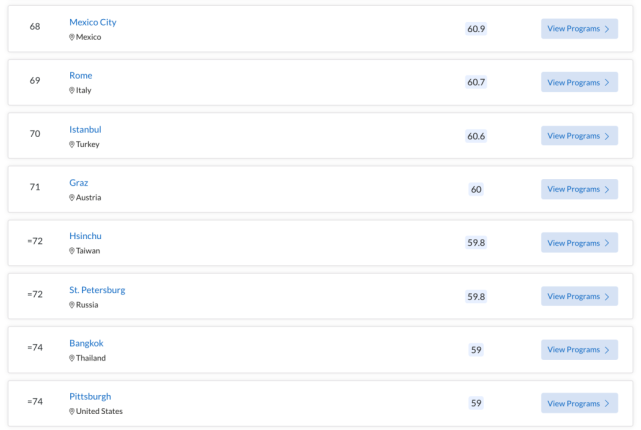
Task: Follow the Hsinchu link
Action: click(x=85, y=236)
